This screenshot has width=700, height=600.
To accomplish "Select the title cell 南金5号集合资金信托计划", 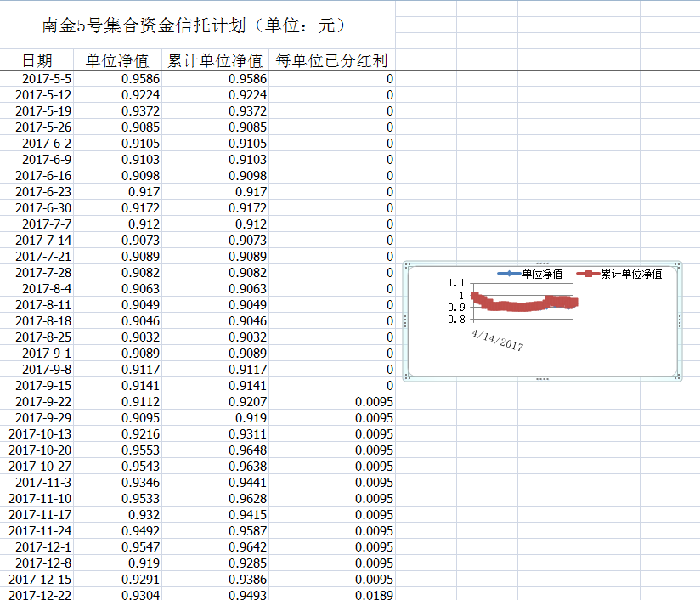I will (194, 25).
